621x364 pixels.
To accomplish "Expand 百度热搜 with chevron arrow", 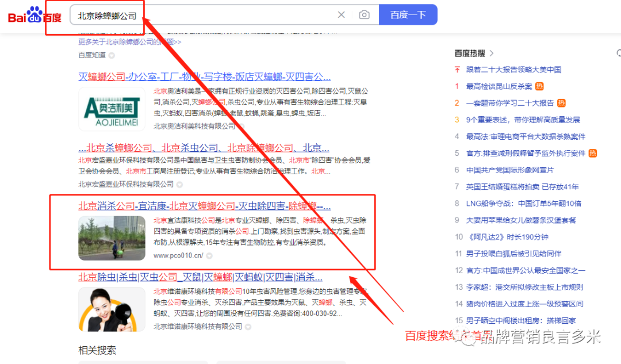I will pos(492,53).
